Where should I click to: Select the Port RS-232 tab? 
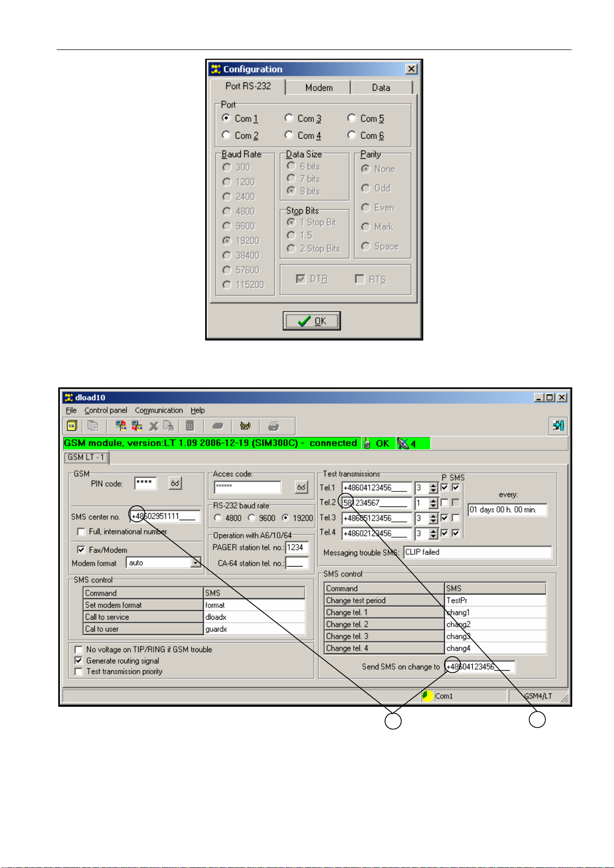click(x=248, y=86)
